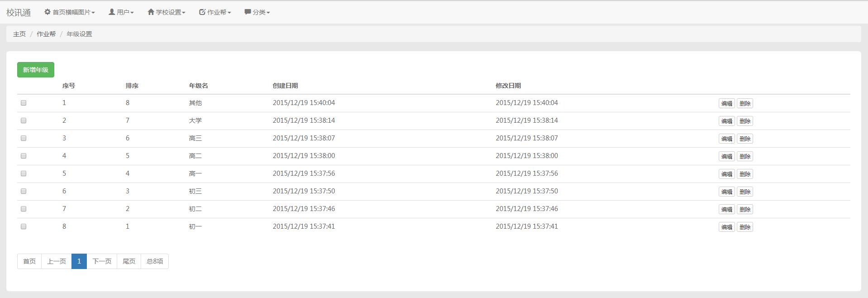Expand the 用户 dropdown caret
The image size is (868, 298).
click(x=132, y=13)
